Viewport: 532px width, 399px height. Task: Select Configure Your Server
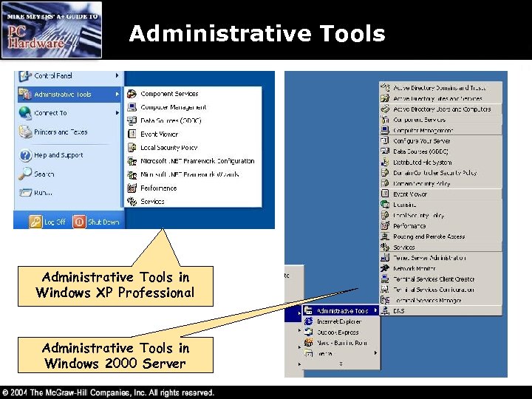[x=440, y=141]
